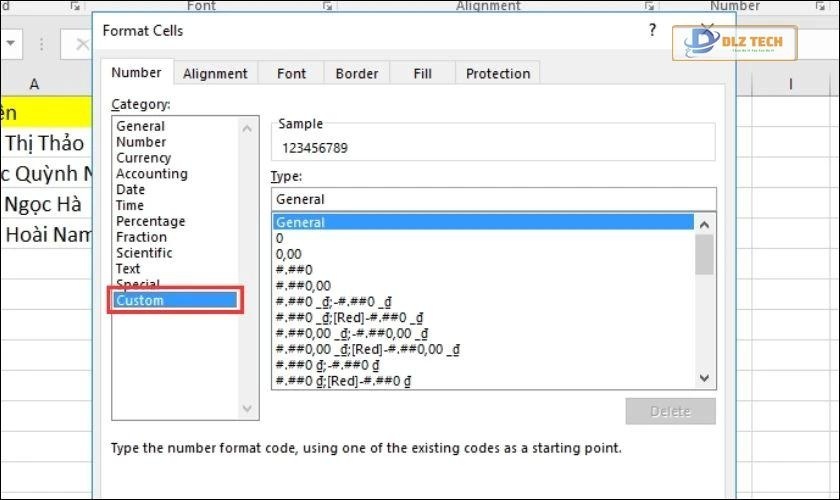Click Category list scroll down arrow
This screenshot has height=500, width=840.
pos(248,408)
